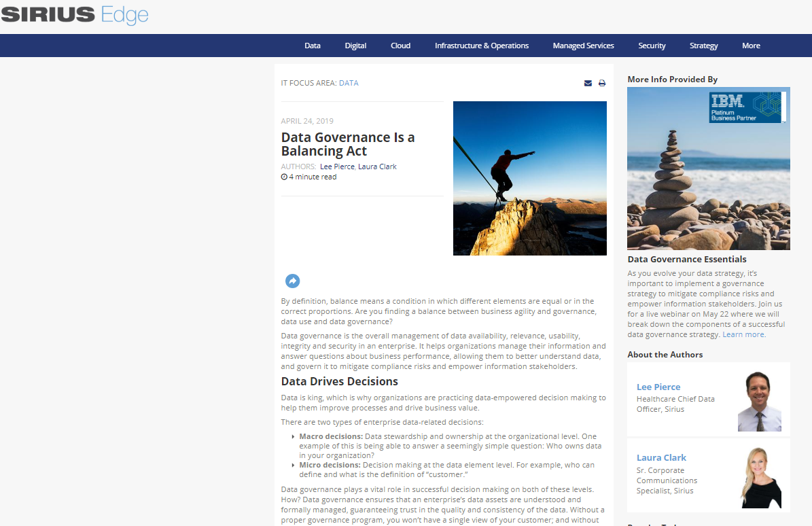Screen dimensions: 812x526
Task: Click Healthcare Chief Data Officer, Sirius text
Action: (x=675, y=404)
